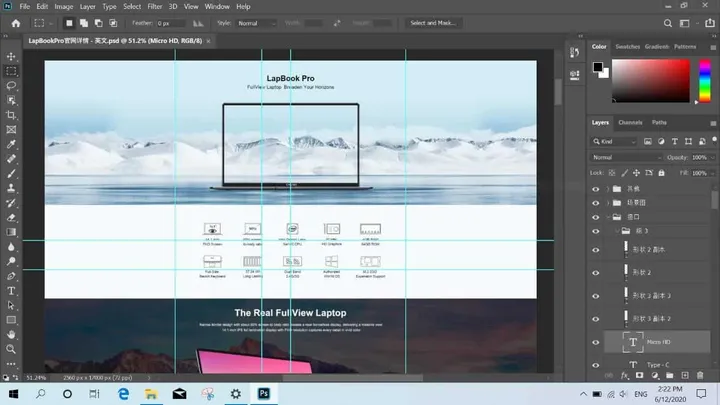Select the Lasso tool
This screenshot has width=720, height=405.
pyautogui.click(x=11, y=86)
